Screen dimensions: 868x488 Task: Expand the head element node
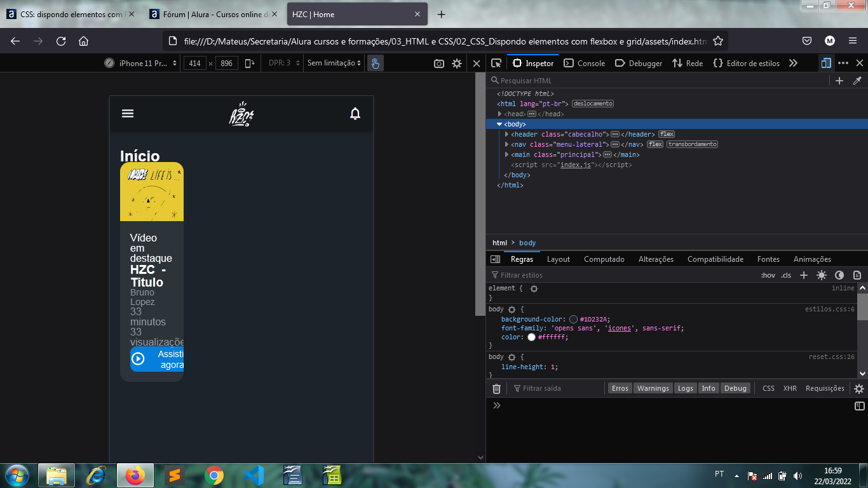coord(499,114)
